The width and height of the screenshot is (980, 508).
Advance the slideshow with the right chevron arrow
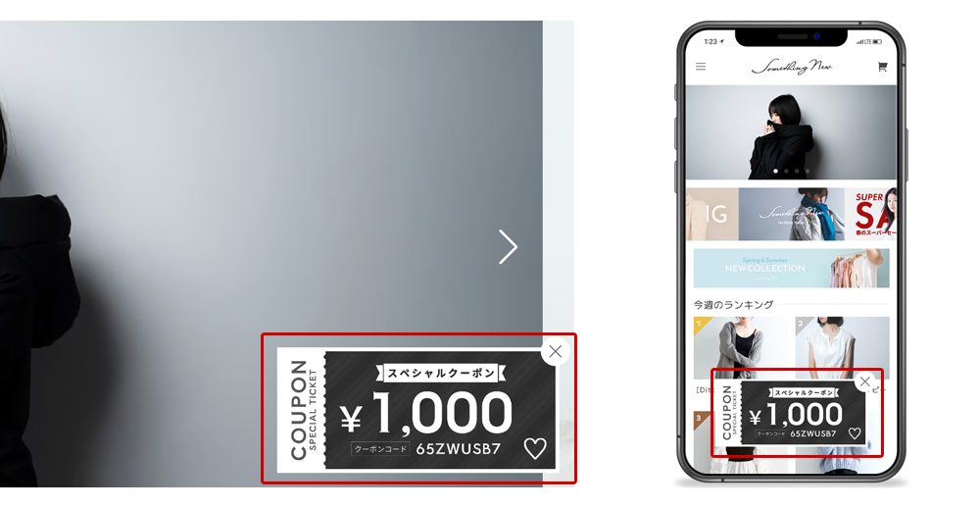[508, 246]
